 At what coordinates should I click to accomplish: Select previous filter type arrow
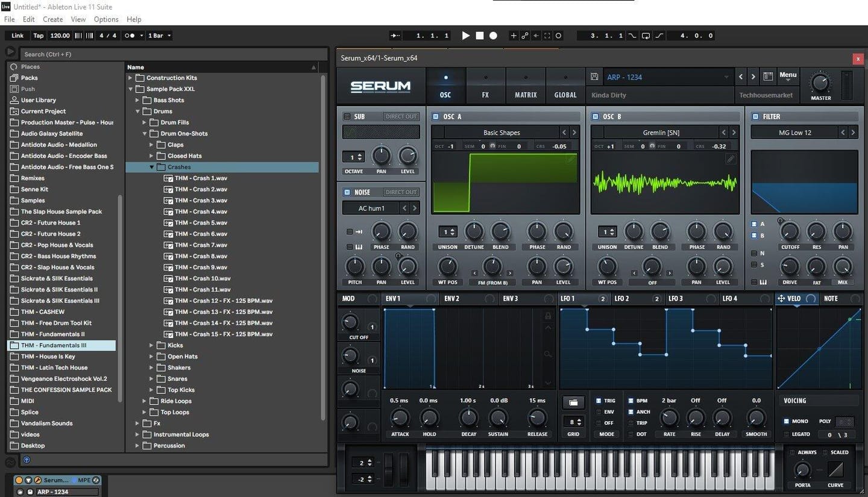(x=843, y=133)
